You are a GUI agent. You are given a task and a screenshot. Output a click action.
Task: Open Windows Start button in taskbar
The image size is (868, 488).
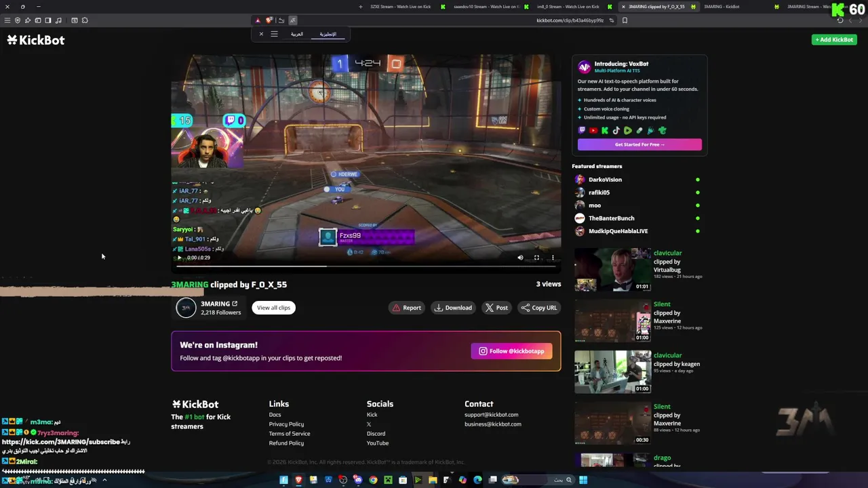click(x=583, y=480)
